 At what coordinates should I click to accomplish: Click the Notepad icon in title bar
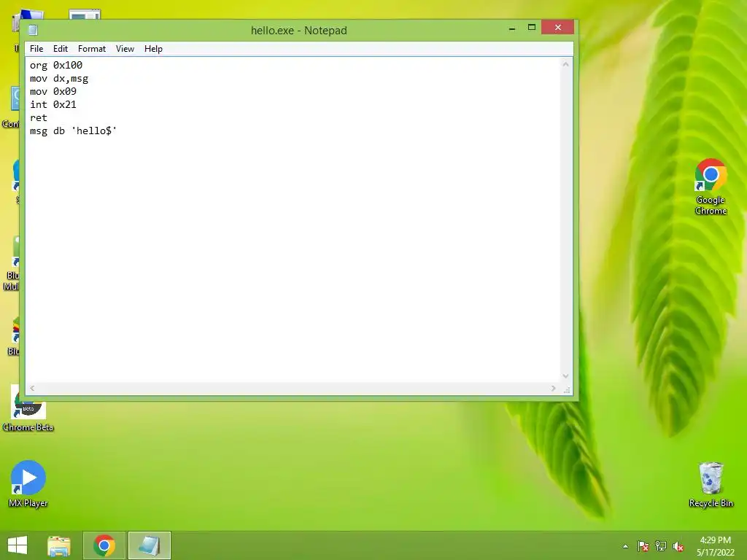point(33,30)
